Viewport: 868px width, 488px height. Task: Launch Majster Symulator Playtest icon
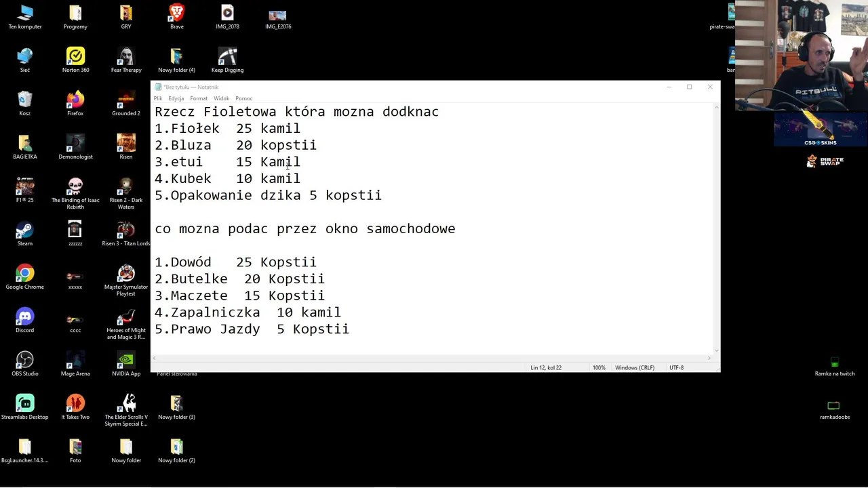126,280
